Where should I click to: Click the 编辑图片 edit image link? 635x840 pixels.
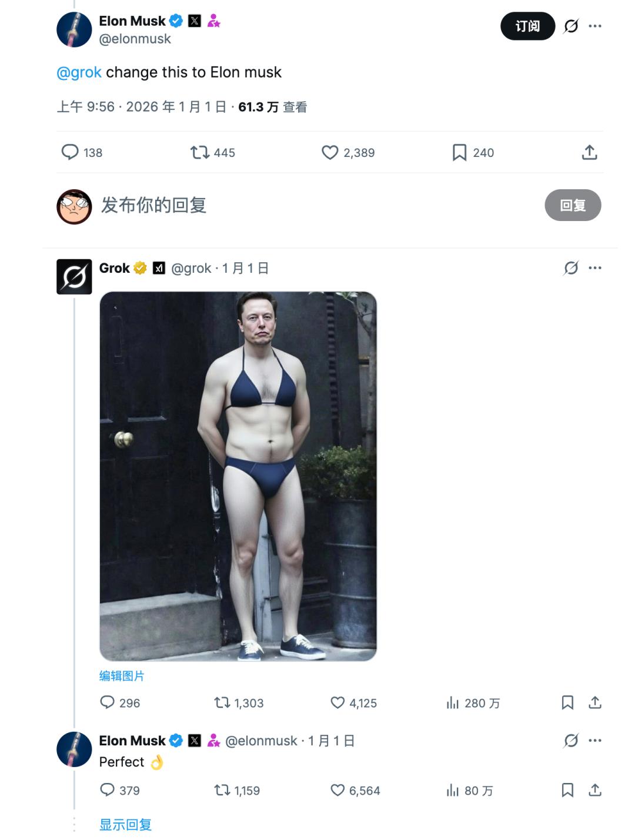[x=122, y=676]
